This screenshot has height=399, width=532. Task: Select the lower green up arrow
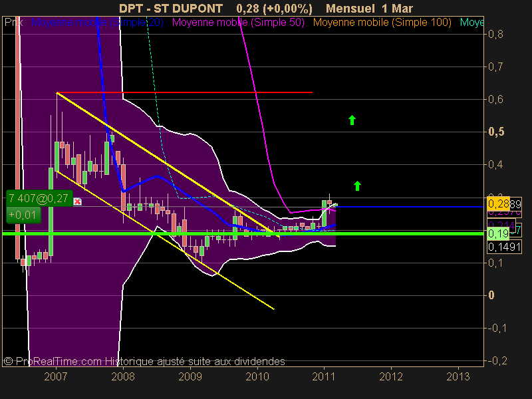(357, 186)
